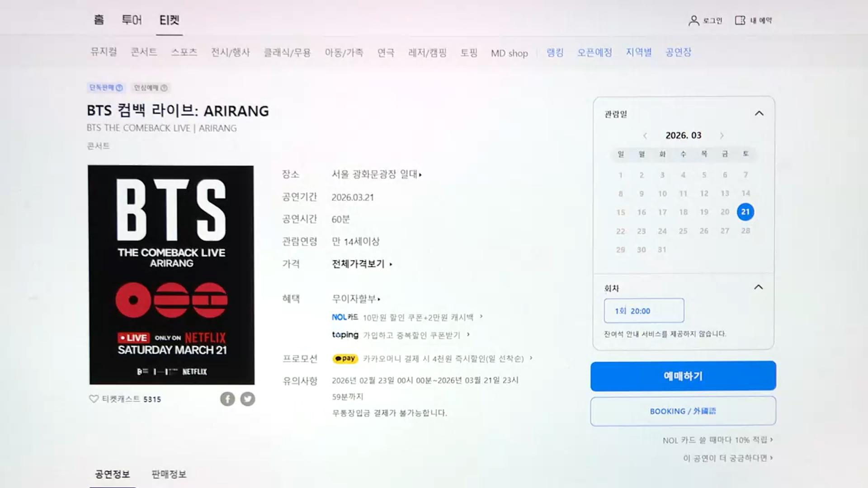The height and width of the screenshot is (488, 868).
Task: Expand the 무이자할부 benefit details
Action: (x=356, y=299)
